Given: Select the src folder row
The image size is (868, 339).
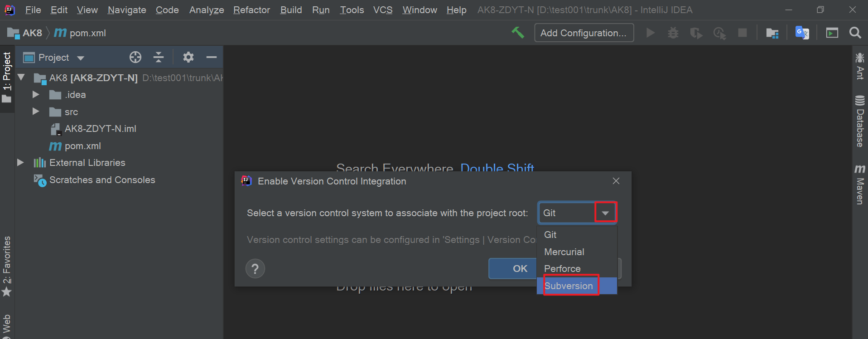Looking at the screenshot, I should coord(120,111).
